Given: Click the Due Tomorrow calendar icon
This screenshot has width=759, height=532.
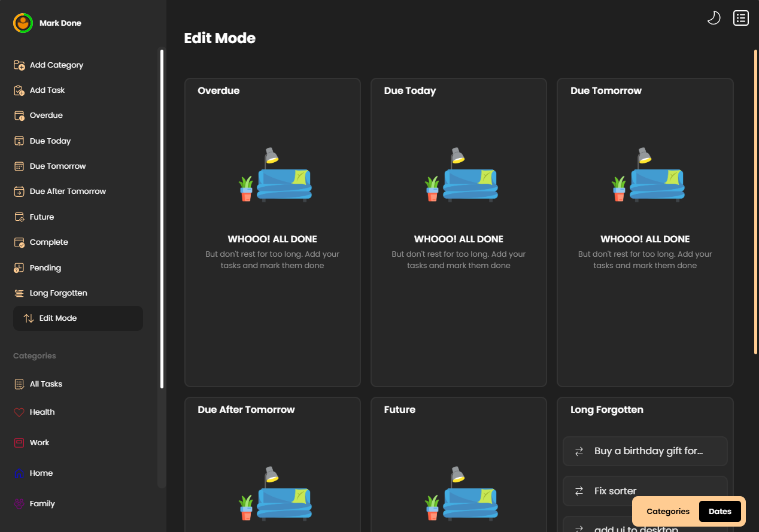Looking at the screenshot, I should pyautogui.click(x=19, y=166).
